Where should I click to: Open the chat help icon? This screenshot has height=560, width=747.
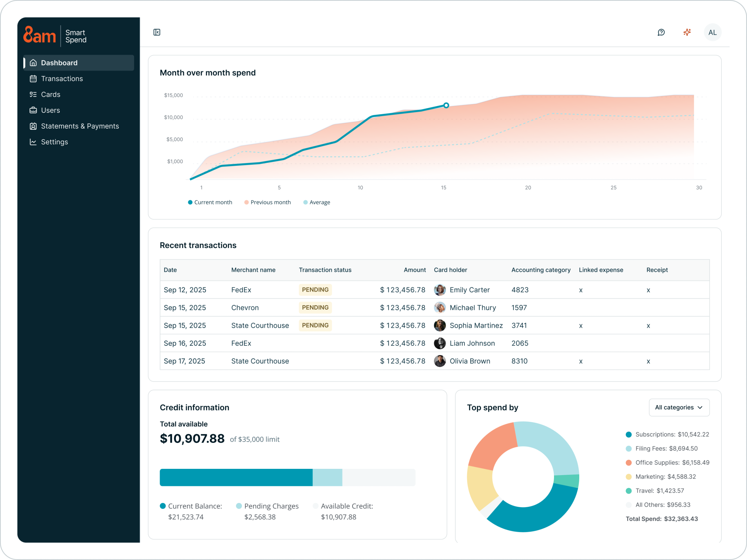click(x=661, y=32)
